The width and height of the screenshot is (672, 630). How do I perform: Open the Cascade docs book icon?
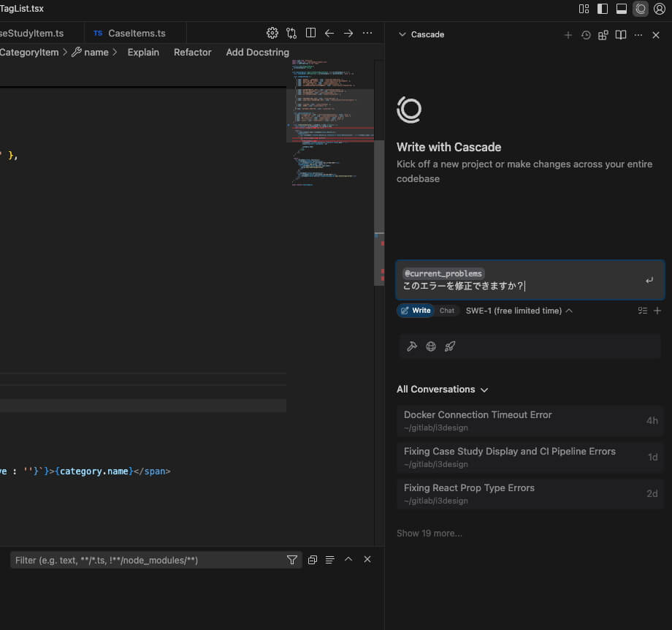621,35
